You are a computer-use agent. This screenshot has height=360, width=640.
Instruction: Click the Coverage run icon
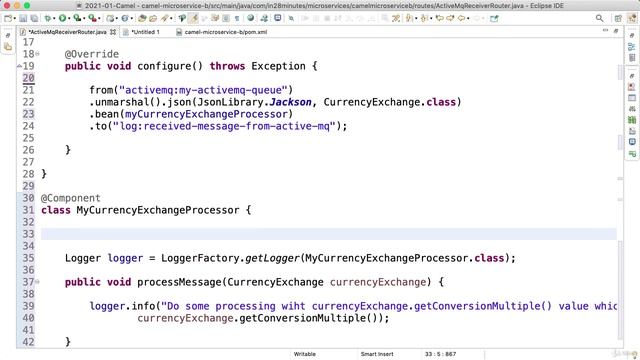click(x=77, y=18)
